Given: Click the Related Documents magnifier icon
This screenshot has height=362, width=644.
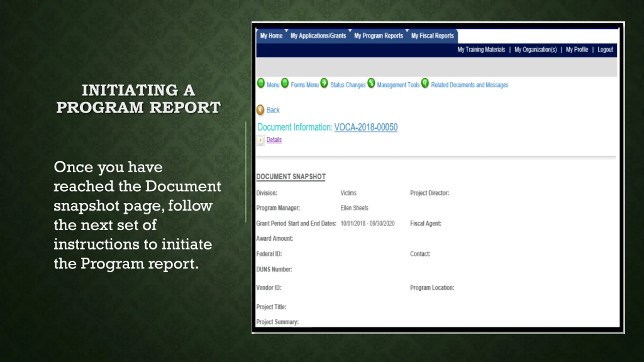Looking at the screenshot, I should [x=425, y=83].
